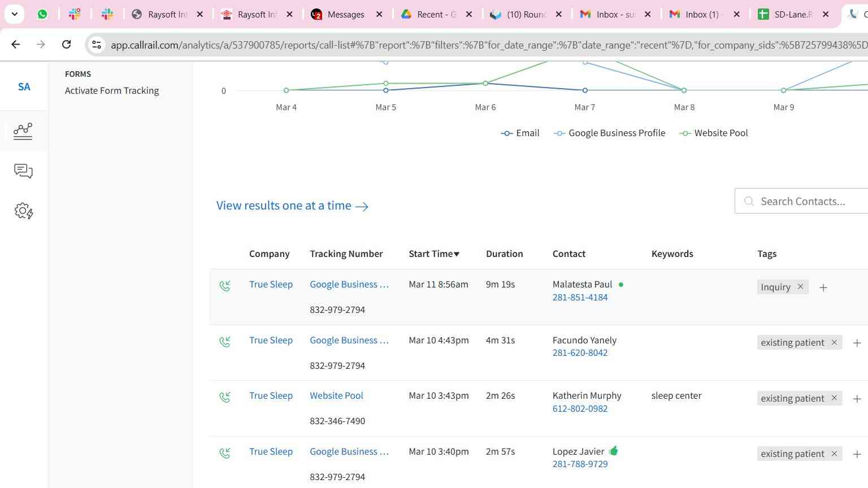868x488 pixels.
Task: Close the Recent Google Drive tab
Action: (469, 14)
